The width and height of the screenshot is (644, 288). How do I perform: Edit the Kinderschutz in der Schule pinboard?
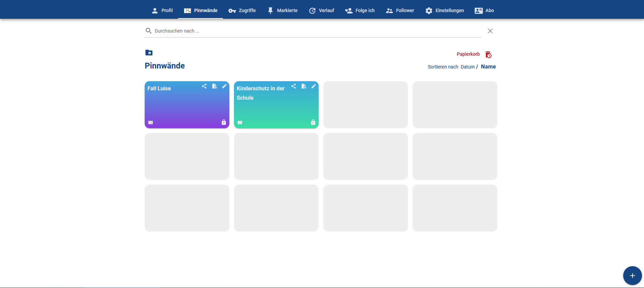click(314, 86)
